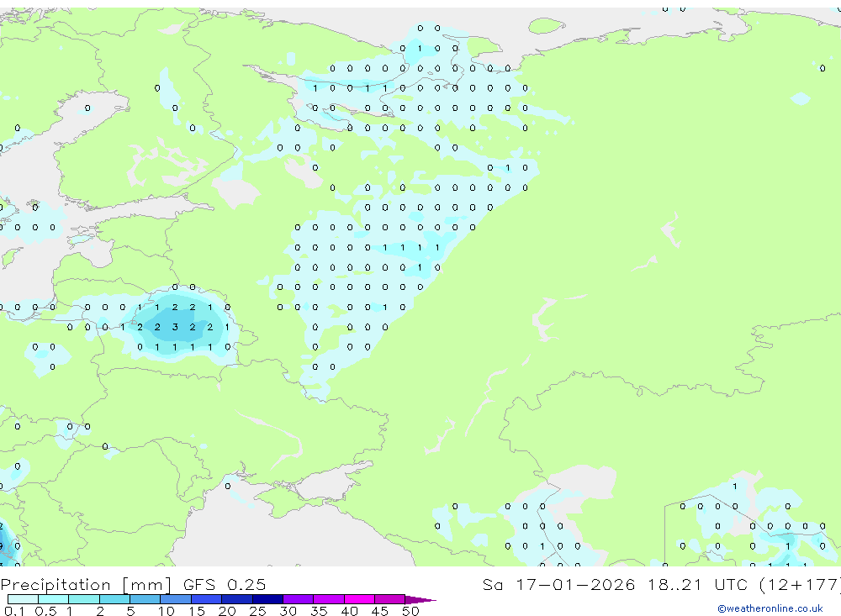
Task: Pick the 25–30 mm navy legend swatch
Action: pyautogui.click(x=267, y=599)
